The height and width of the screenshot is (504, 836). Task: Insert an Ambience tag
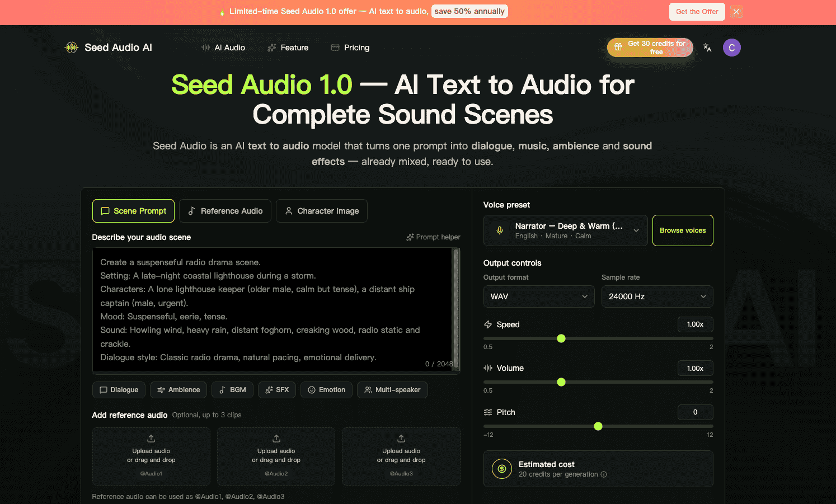[x=179, y=390]
